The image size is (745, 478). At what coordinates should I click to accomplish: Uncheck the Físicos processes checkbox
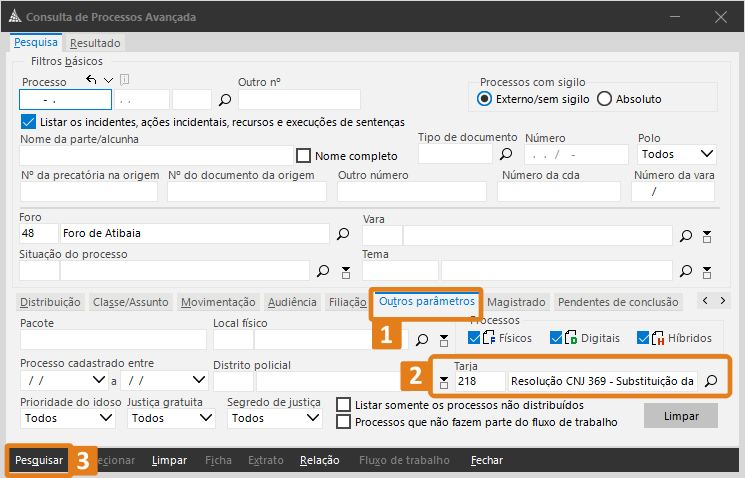pos(475,338)
